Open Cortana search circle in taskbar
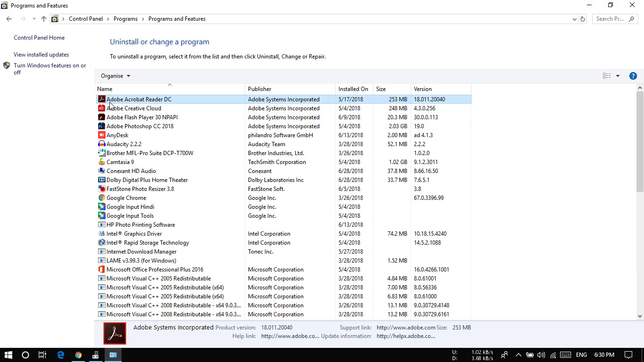 pos(25,355)
